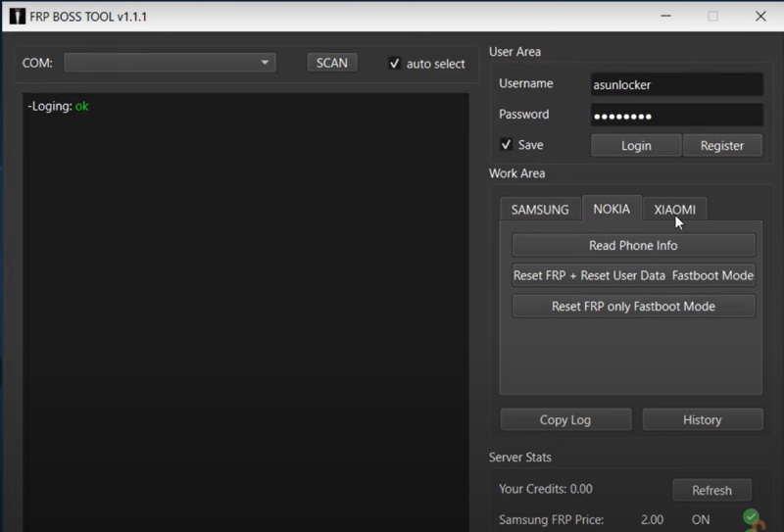Click the Username input field
The width and height of the screenshot is (784, 532).
point(676,84)
